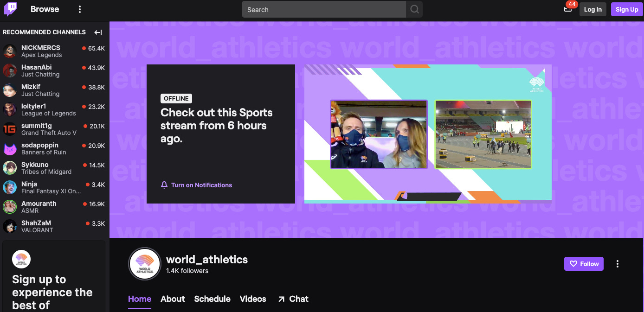Image resolution: width=644 pixels, height=312 pixels.
Task: Click Final Fantasy XI text under Ninja
Action: coord(51,191)
